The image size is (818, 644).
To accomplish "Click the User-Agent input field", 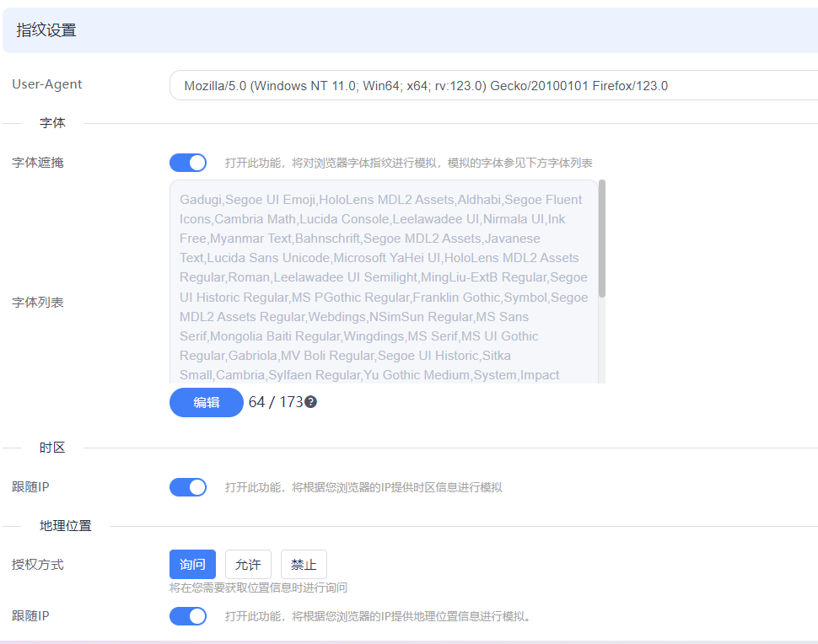I will [493, 85].
